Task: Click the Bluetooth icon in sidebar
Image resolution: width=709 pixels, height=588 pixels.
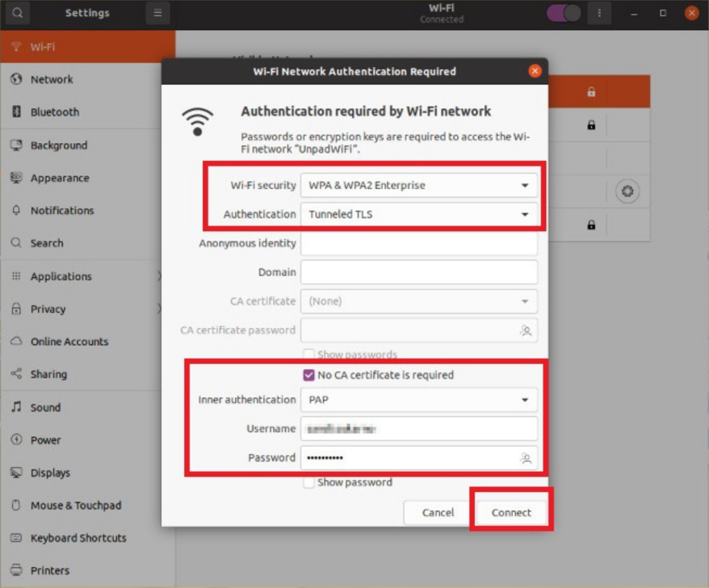Action: (x=16, y=111)
